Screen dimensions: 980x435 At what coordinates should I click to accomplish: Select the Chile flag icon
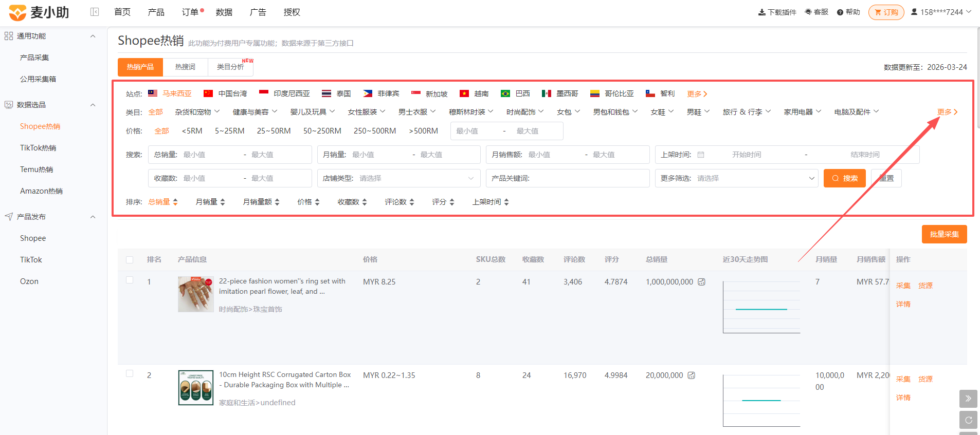[x=650, y=93]
